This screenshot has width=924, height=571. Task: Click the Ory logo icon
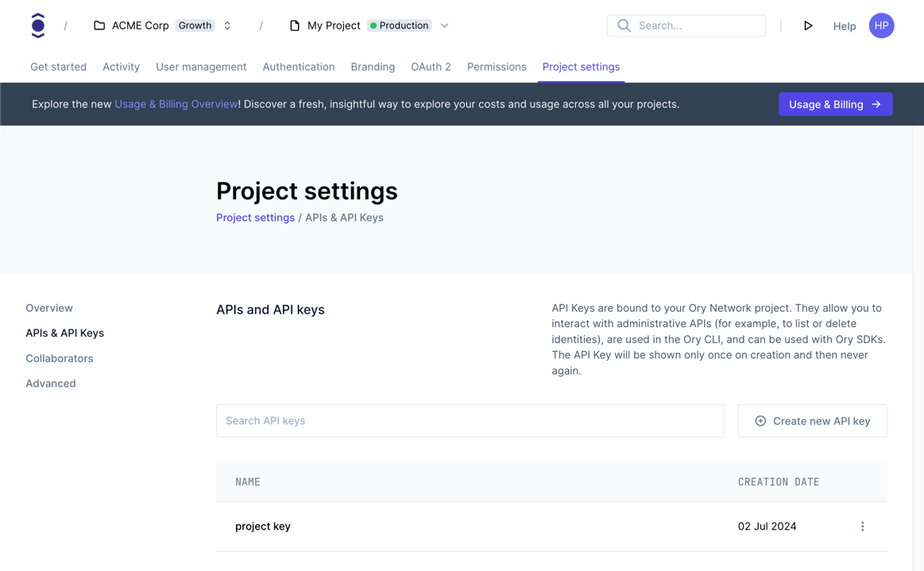pos(37,25)
